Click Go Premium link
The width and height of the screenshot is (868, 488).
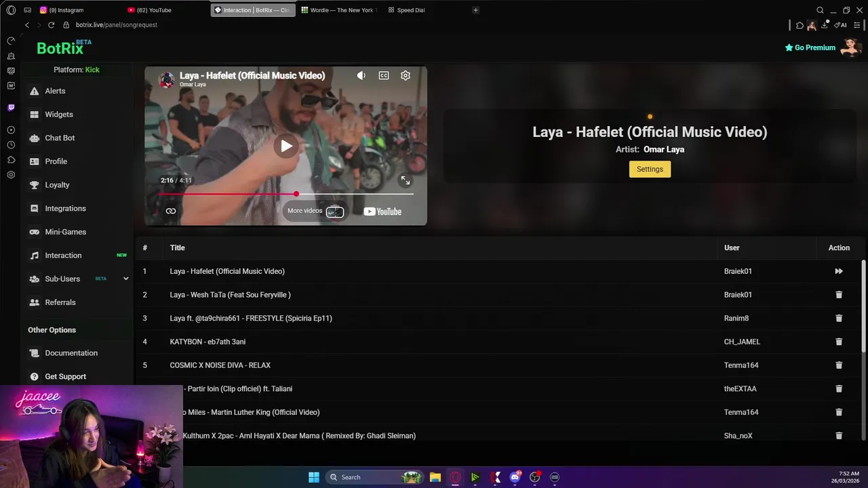coord(810,47)
